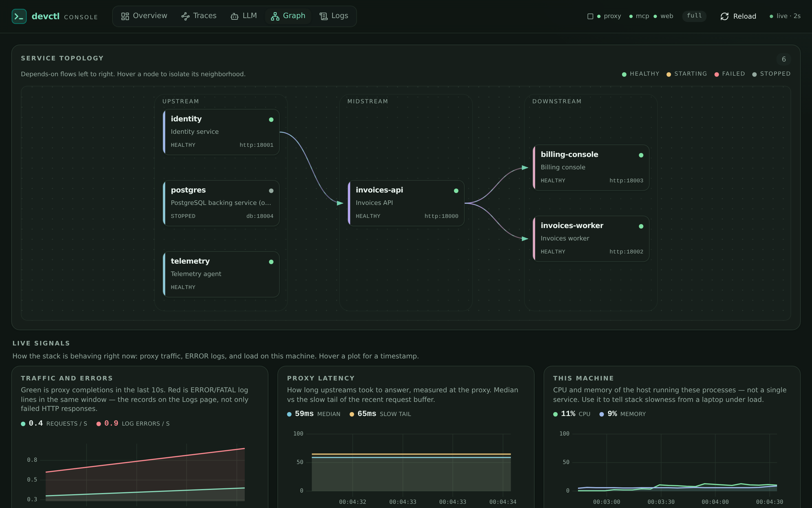Click the status dot on billing-console node
This screenshot has width=812, height=508.
coord(641,155)
